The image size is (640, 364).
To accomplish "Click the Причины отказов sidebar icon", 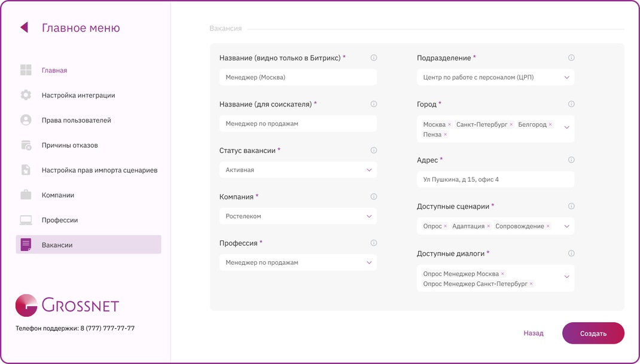I will 26,145.
